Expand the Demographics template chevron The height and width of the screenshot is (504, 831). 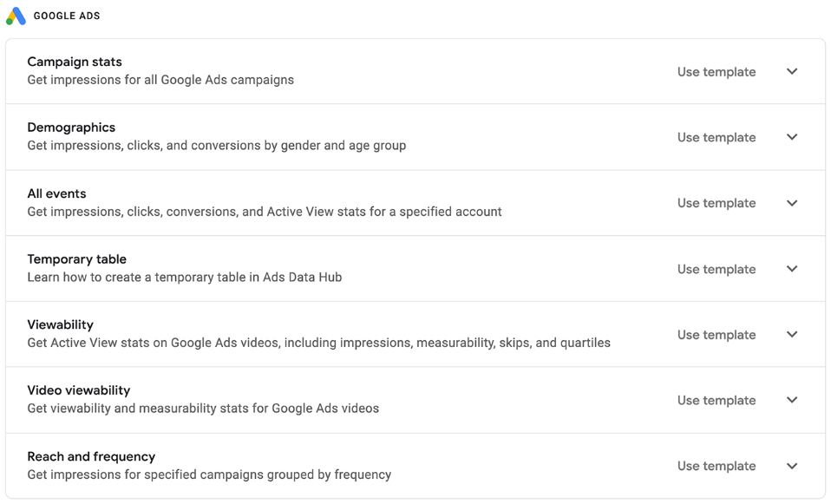point(792,137)
